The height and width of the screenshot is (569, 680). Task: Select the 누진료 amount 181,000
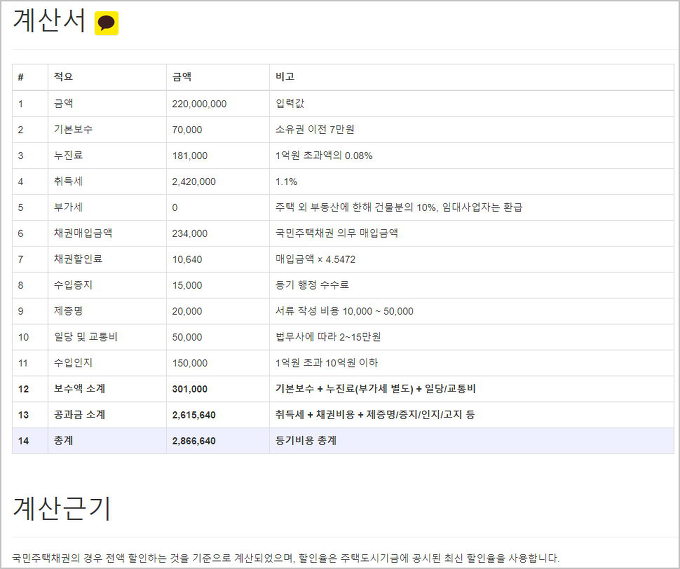(190, 155)
